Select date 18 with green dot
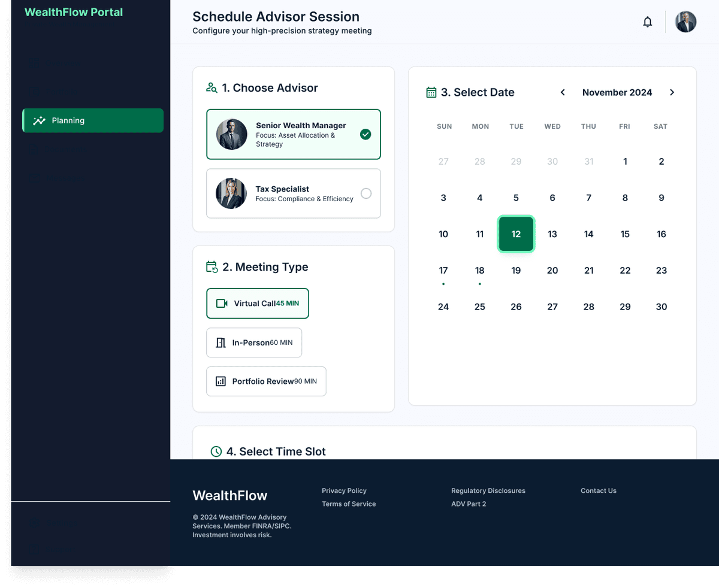719x588 pixels. (480, 271)
